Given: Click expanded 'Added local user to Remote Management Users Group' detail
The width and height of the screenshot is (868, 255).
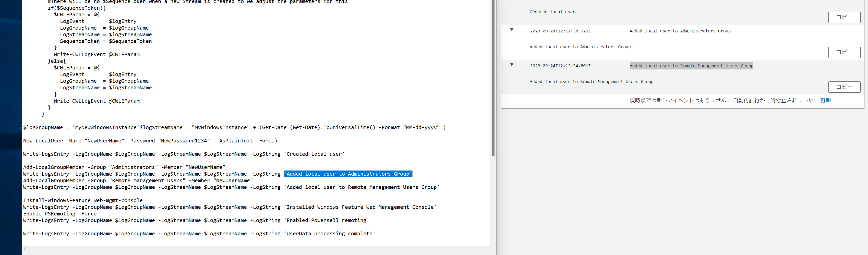Looking at the screenshot, I should tap(591, 81).
